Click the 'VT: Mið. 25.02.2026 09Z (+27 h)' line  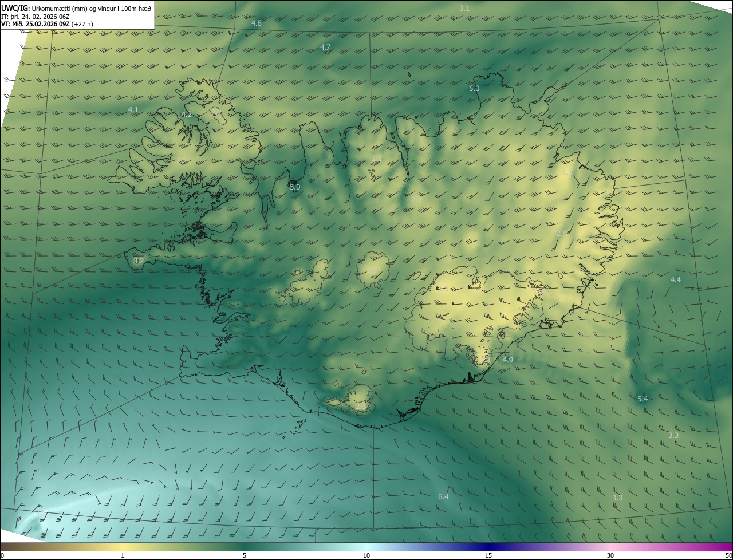coord(48,24)
